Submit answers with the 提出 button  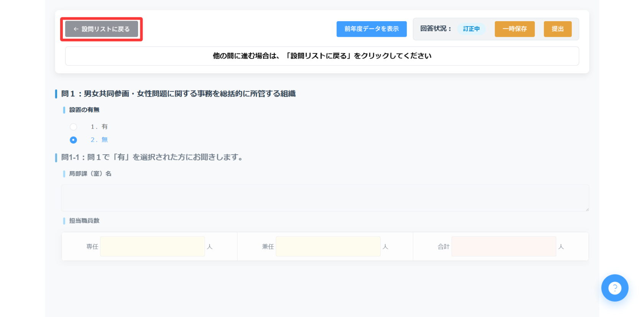pos(557,29)
